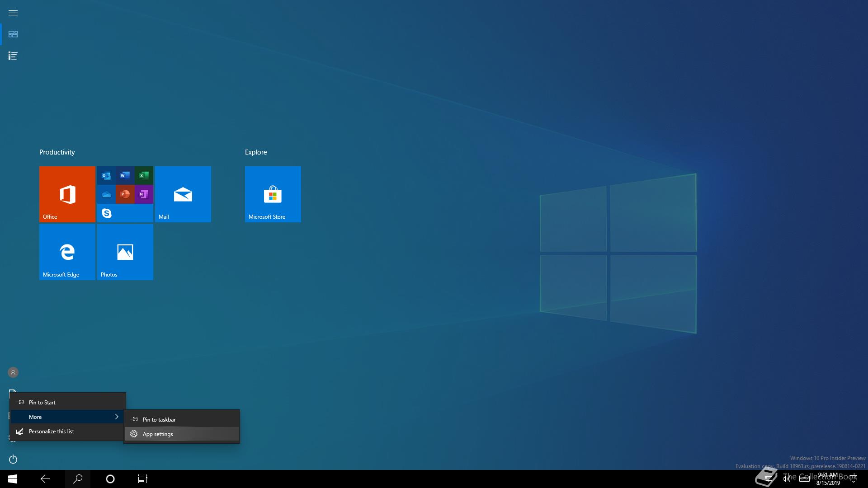Viewport: 868px width, 488px height.
Task: Open the network status tray icon
Action: (x=768, y=479)
